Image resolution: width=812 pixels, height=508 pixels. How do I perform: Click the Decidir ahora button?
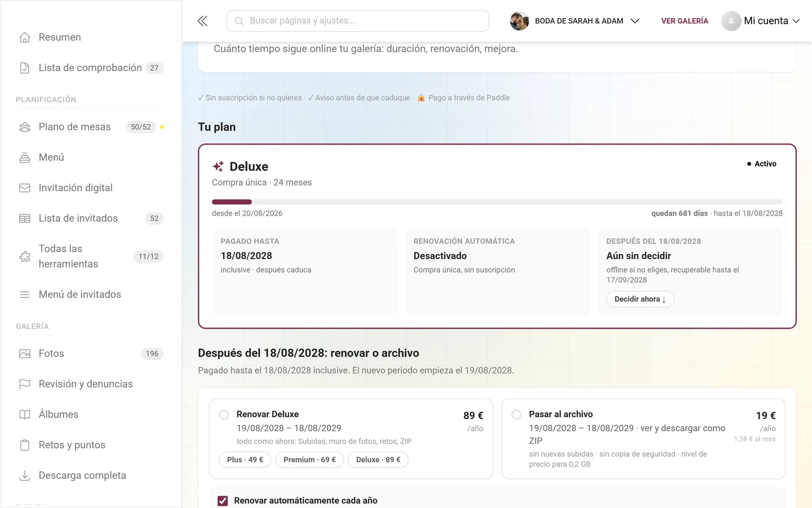640,299
